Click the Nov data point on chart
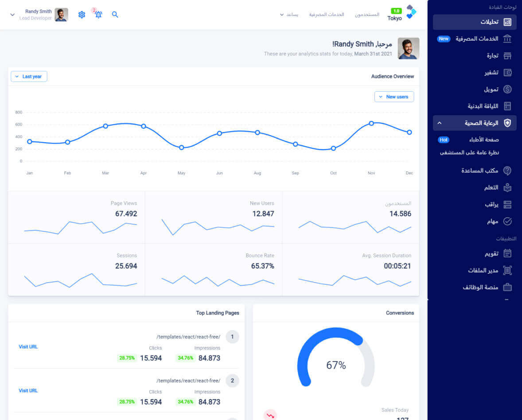This screenshot has width=522, height=420. click(x=371, y=123)
